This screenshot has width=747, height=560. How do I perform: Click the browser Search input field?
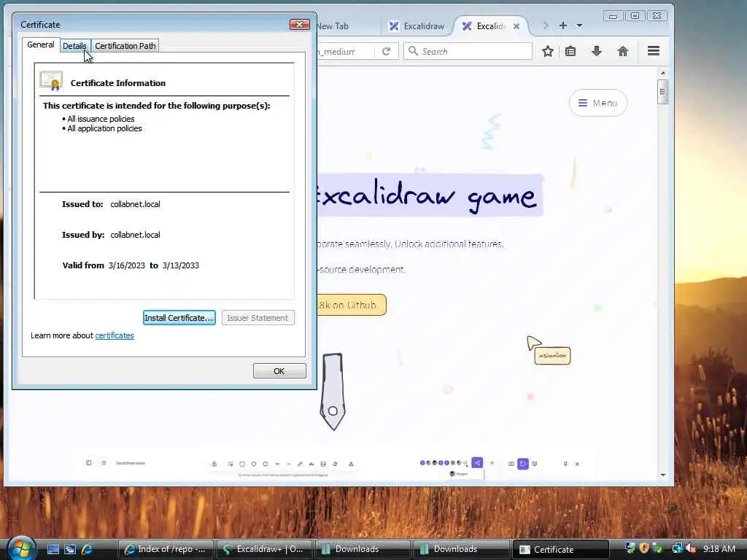(x=468, y=51)
